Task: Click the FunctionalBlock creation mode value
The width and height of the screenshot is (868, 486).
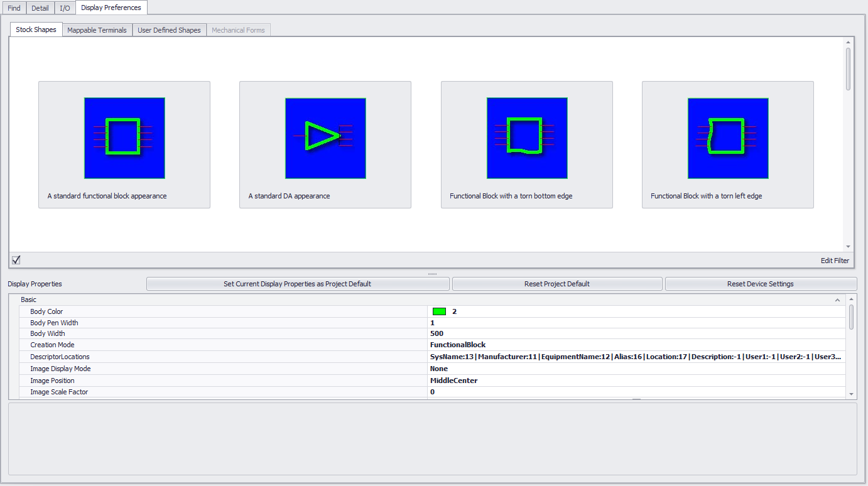Action: [458, 345]
